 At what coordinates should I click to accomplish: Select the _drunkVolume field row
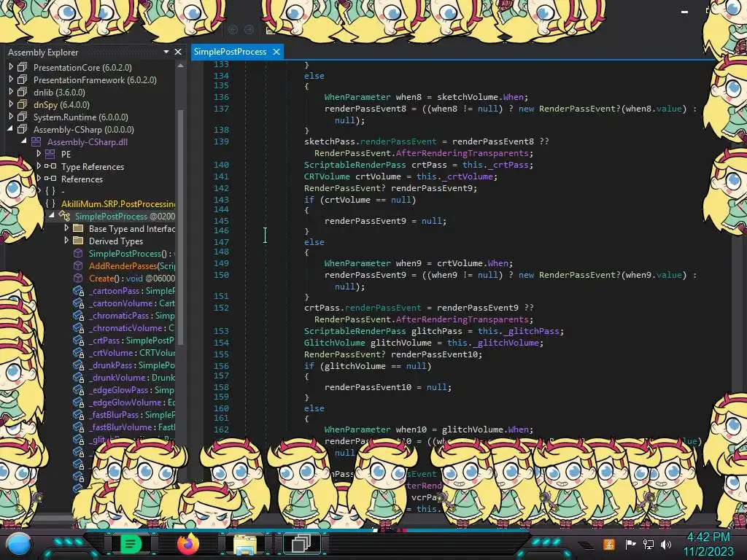pyautogui.click(x=124, y=377)
